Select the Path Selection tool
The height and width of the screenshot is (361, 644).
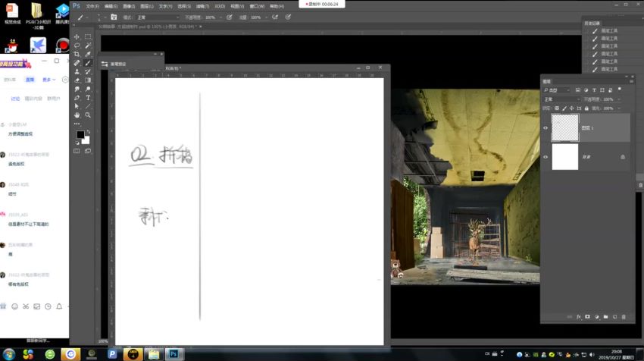(77, 106)
